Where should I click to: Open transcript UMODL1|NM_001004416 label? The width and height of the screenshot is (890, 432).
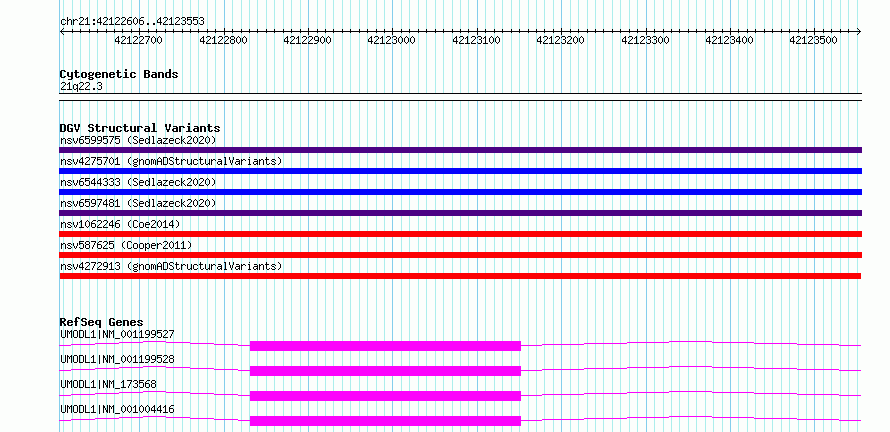[117, 409]
